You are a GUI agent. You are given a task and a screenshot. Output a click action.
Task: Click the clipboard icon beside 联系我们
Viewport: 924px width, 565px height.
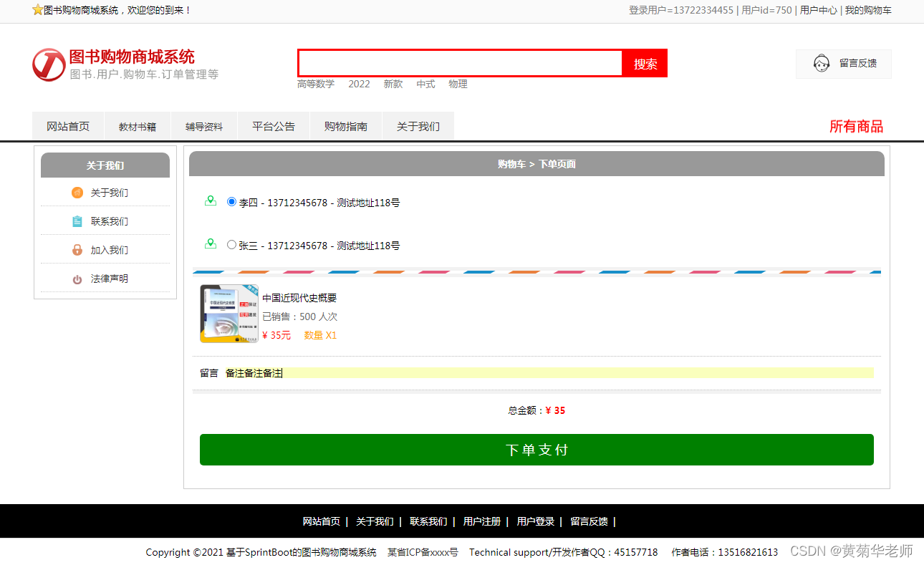77,221
